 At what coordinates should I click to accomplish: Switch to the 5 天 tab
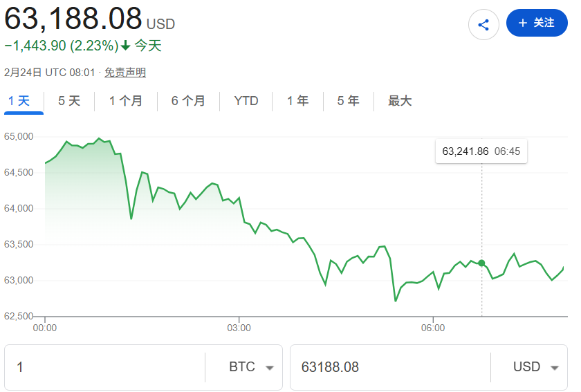click(x=69, y=101)
